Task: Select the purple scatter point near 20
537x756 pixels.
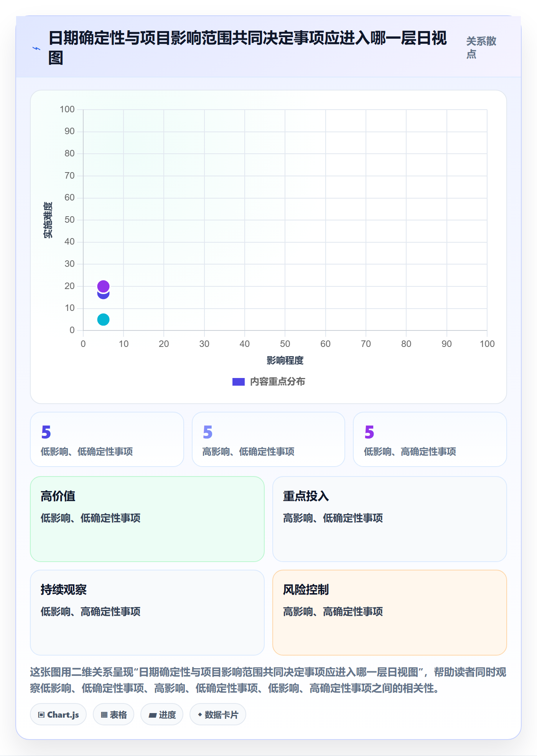Action: 103,286
